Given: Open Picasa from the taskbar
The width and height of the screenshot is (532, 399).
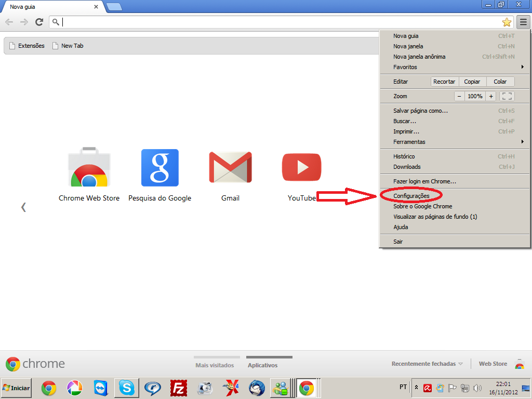Looking at the screenshot, I should 75,388.
